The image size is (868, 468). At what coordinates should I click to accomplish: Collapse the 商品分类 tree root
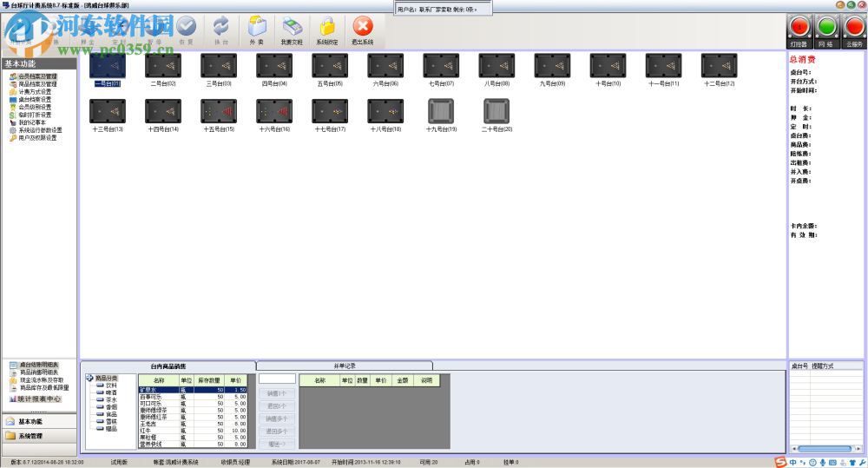(x=89, y=378)
